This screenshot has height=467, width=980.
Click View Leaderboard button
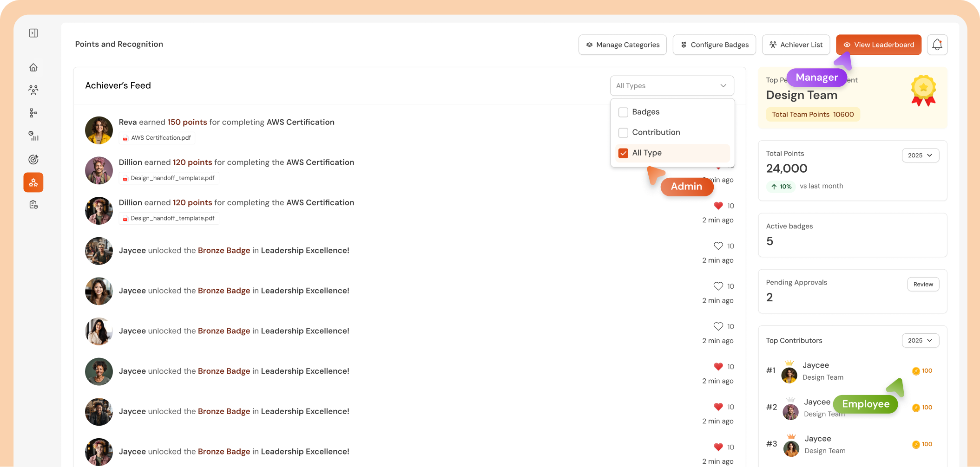[x=878, y=45]
